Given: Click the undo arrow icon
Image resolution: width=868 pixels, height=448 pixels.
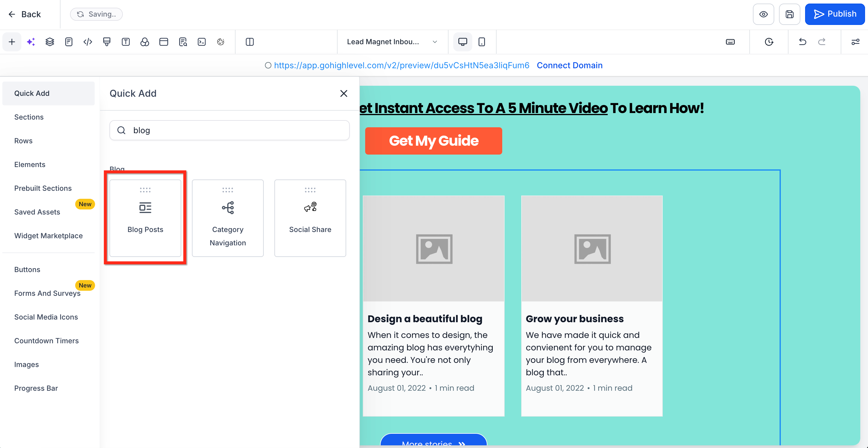Looking at the screenshot, I should click(x=803, y=42).
